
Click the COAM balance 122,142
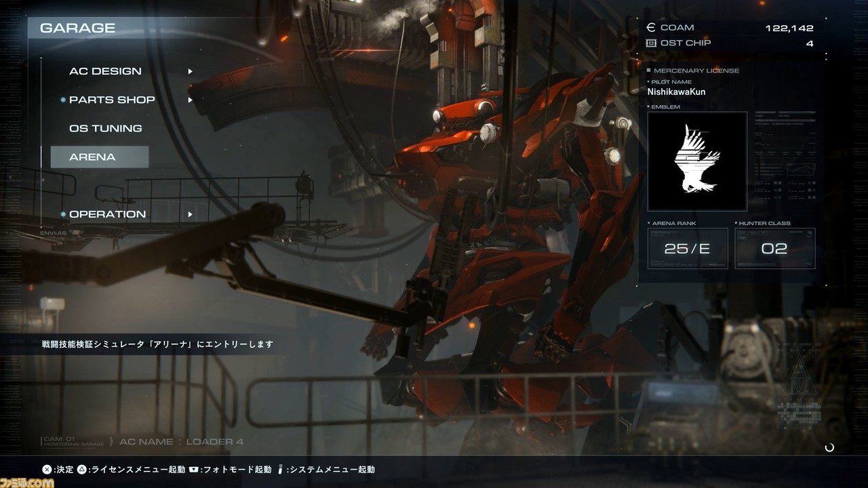789,28
